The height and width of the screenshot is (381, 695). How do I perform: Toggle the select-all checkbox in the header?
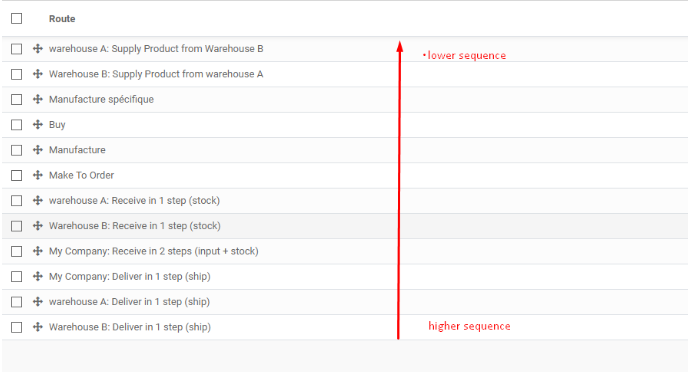pyautogui.click(x=16, y=19)
